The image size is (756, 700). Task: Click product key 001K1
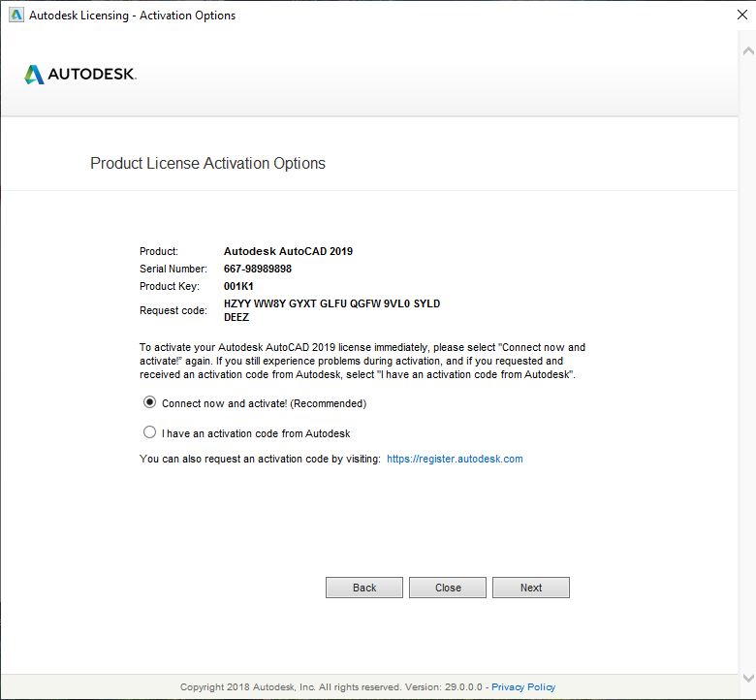coord(238,286)
